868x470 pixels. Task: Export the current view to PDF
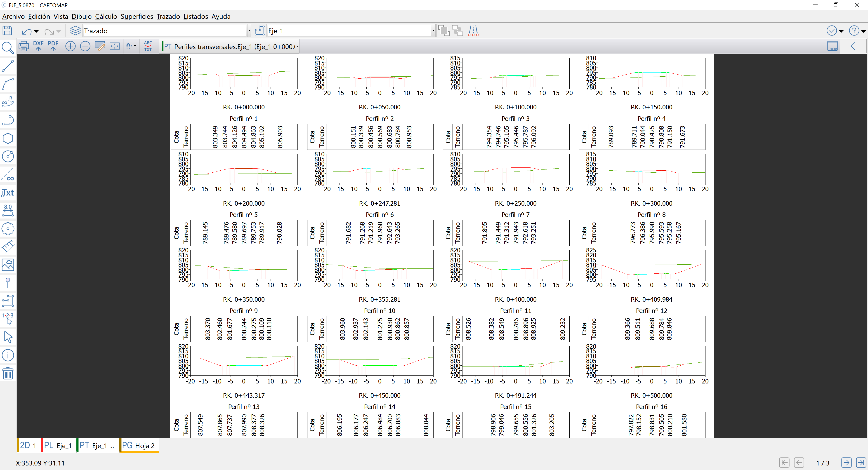coord(53,46)
